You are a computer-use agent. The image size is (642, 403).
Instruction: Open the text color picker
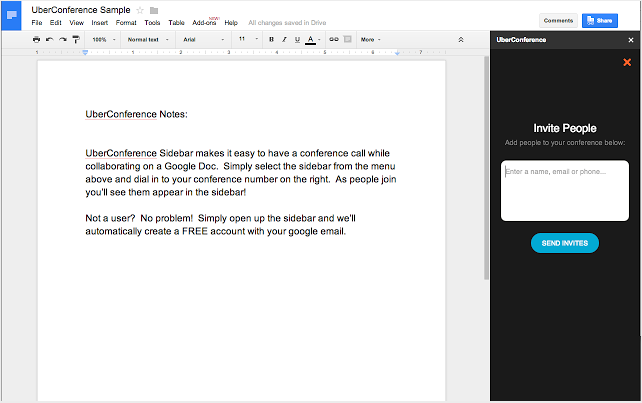coord(313,40)
